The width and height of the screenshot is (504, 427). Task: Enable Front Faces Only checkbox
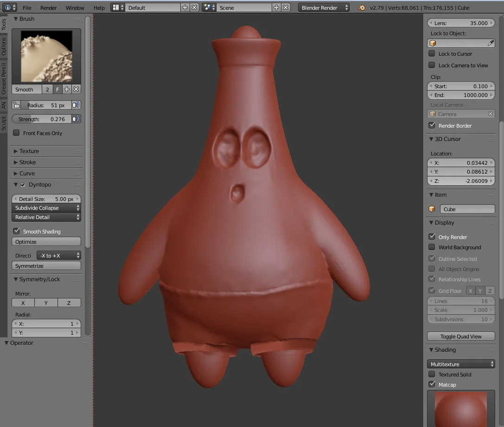[16, 133]
